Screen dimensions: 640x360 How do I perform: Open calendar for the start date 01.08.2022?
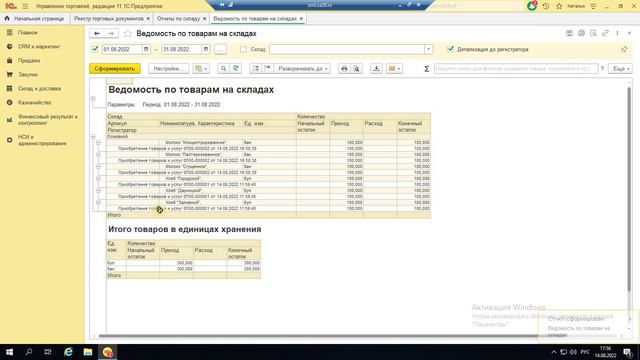pos(146,49)
